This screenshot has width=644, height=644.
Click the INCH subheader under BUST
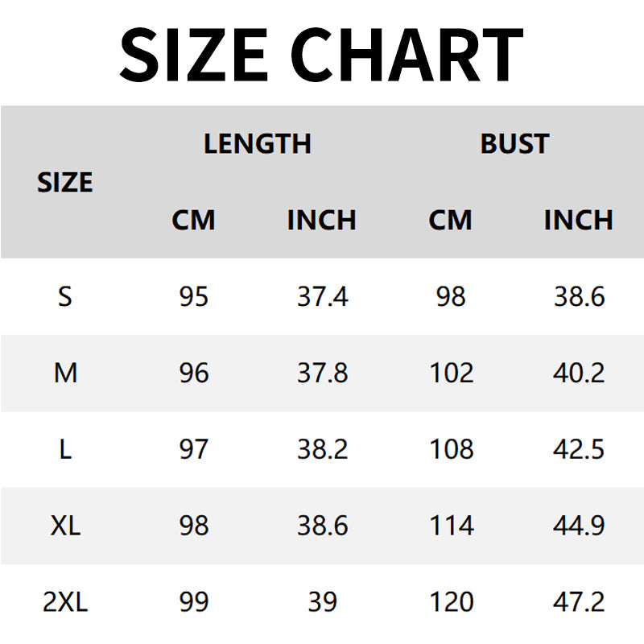(578, 220)
